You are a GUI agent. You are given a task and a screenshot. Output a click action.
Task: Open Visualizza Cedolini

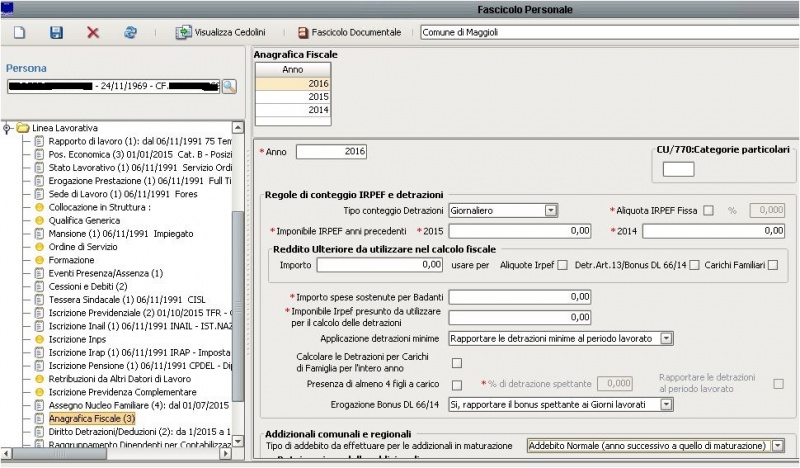(x=221, y=32)
